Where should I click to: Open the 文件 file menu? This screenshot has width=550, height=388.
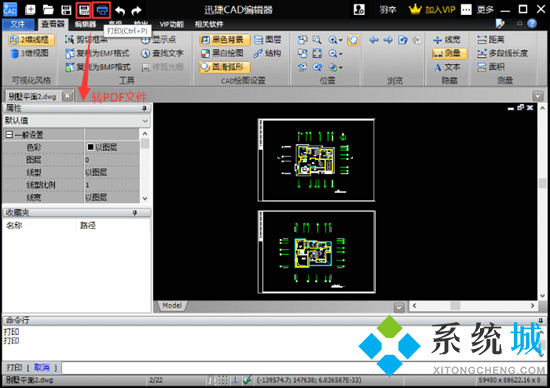18,24
